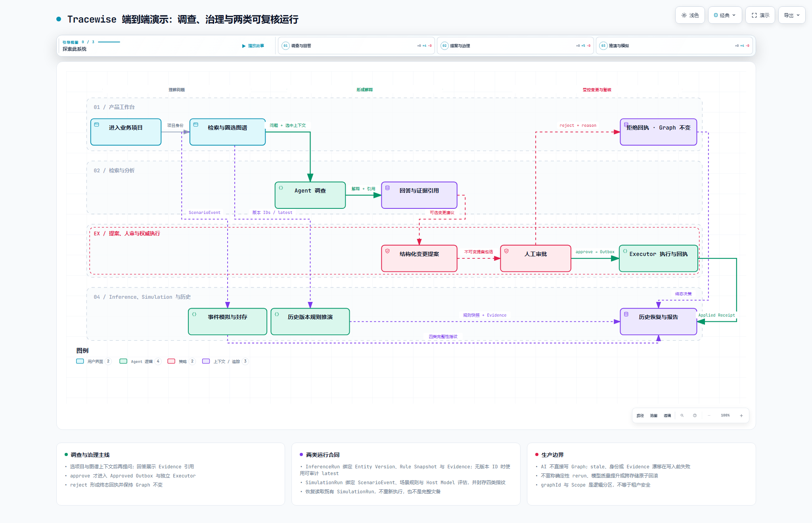Select step 03 推演与模拟 tab
Image resolution: width=812 pixels, height=523 pixels.
click(674, 46)
